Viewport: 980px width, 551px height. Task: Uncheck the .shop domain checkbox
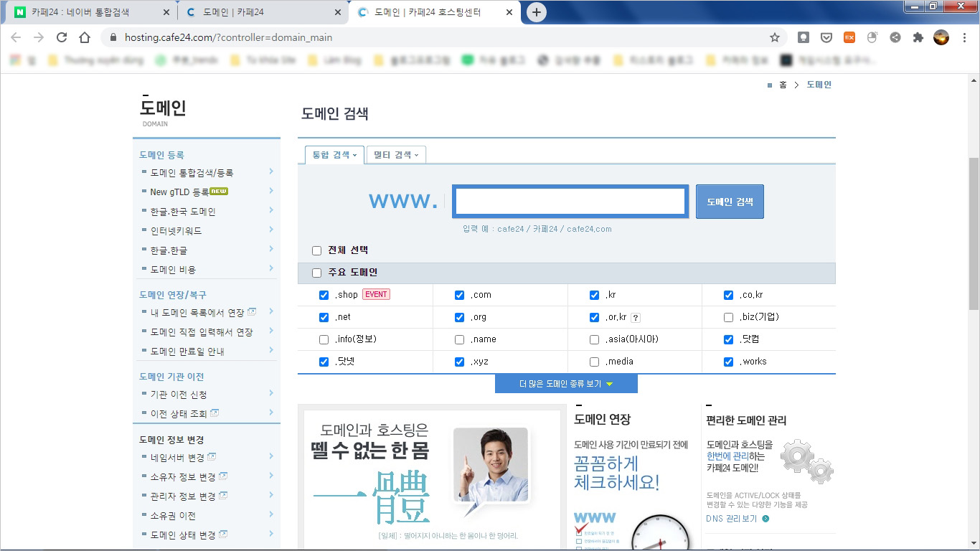point(324,295)
